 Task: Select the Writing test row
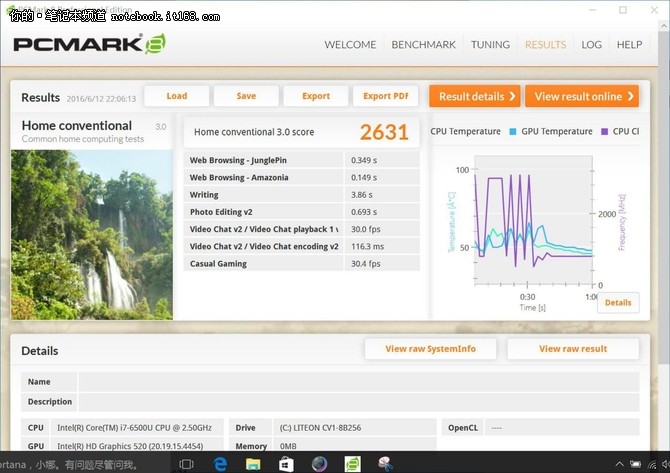tap(302, 194)
